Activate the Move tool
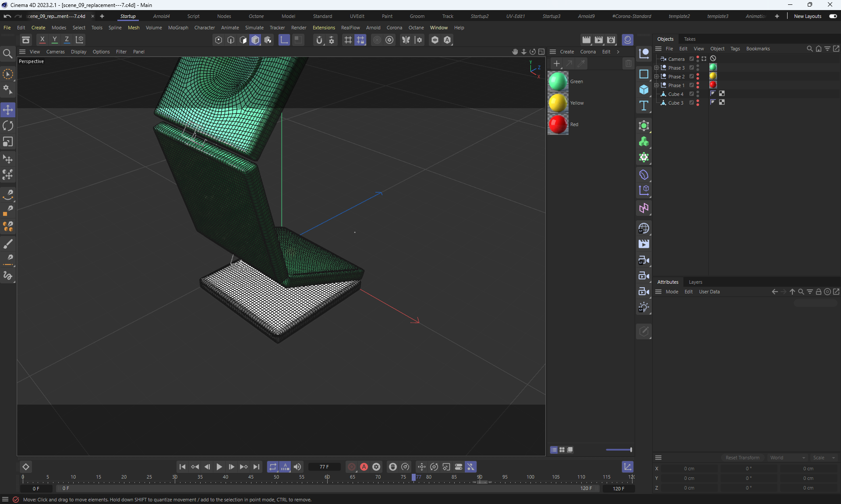The height and width of the screenshot is (504, 841). [x=8, y=110]
